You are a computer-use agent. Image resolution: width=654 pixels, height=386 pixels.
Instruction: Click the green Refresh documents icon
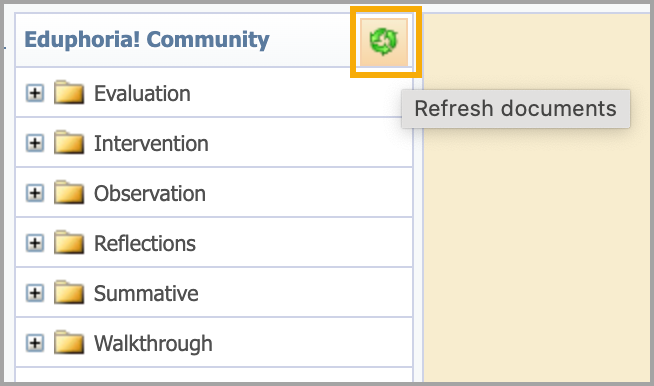pyautogui.click(x=384, y=42)
